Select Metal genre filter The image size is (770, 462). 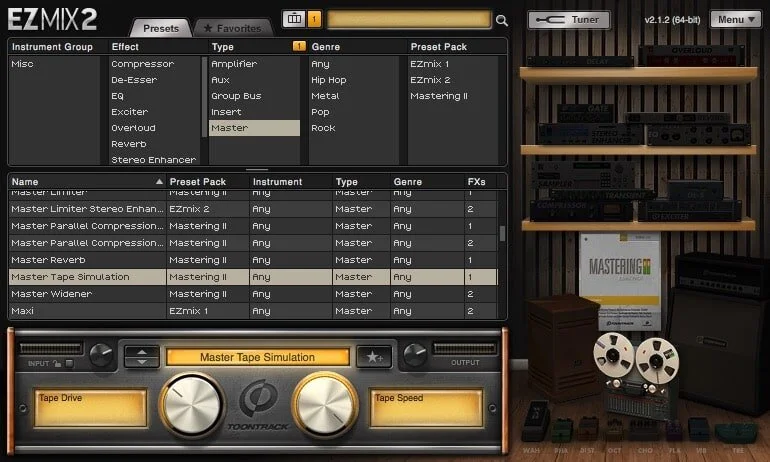(354, 96)
